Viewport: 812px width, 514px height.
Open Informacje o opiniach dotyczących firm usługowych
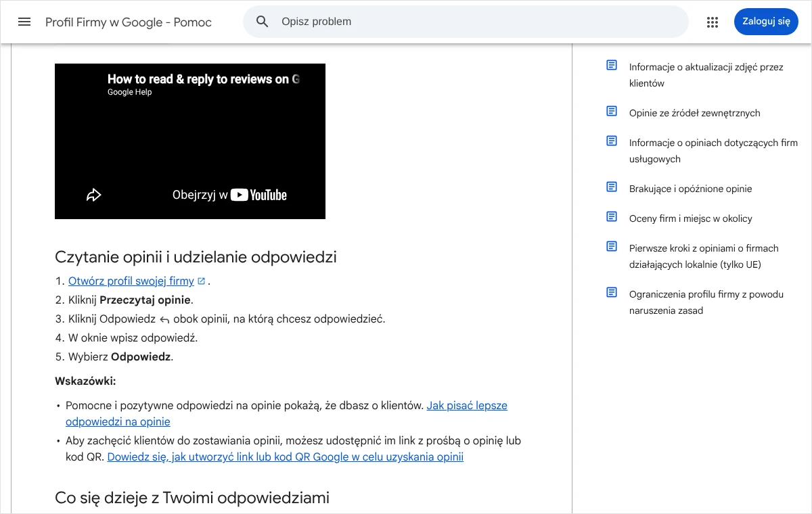click(x=713, y=151)
